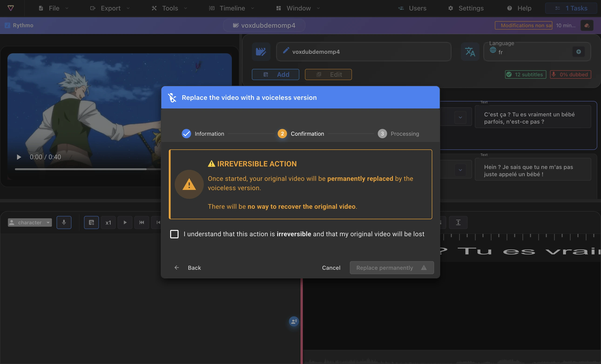The width and height of the screenshot is (601, 364).
Task: Click the 0:00 / 0:40 time display
Action: click(45, 157)
